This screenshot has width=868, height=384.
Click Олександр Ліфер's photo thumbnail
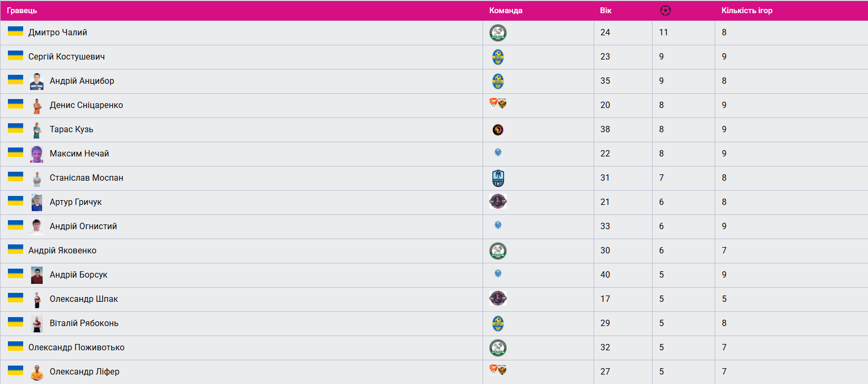[37, 372]
